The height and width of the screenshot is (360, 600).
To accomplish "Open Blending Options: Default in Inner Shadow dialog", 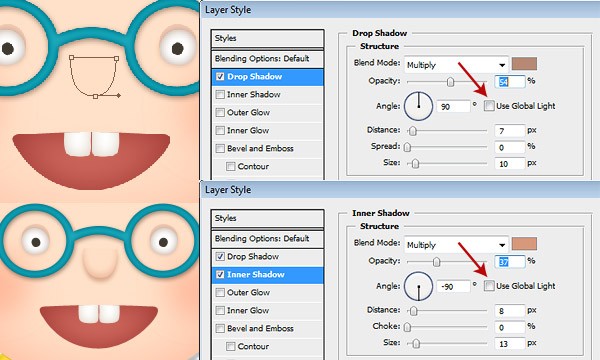I will tap(267, 239).
